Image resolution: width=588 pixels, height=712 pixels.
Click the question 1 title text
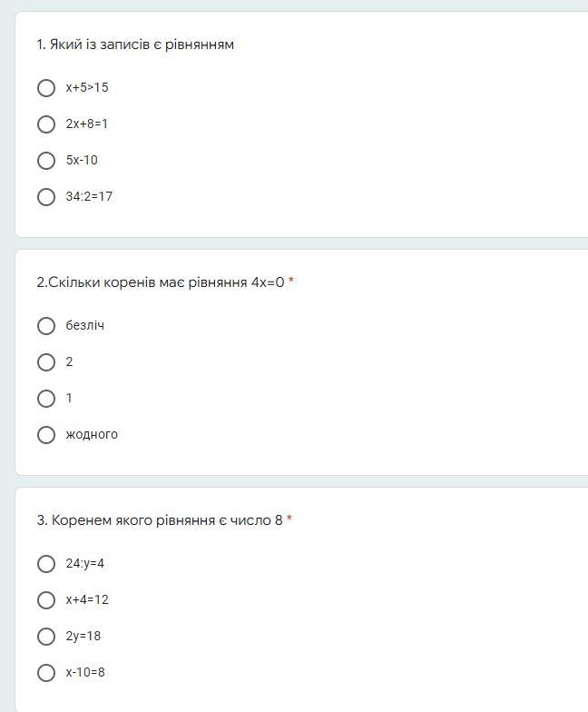pos(135,44)
